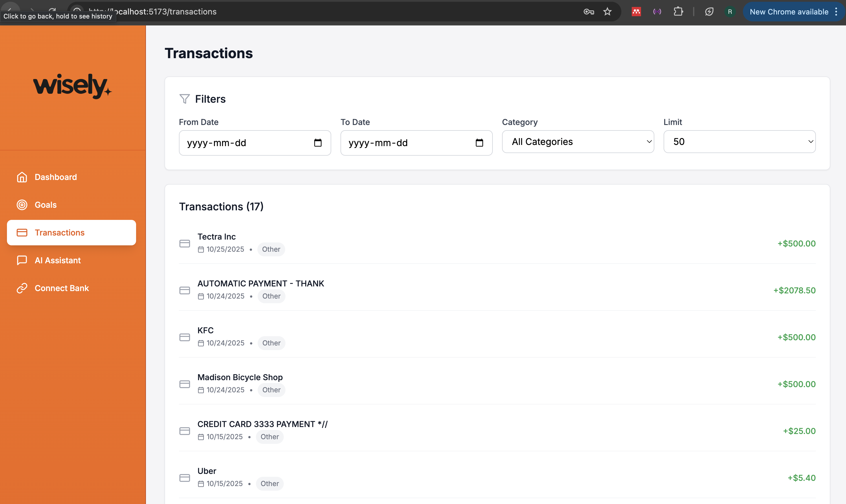Open the Limit dropdown showing 50
The width and height of the screenshot is (846, 504).
[x=739, y=141]
